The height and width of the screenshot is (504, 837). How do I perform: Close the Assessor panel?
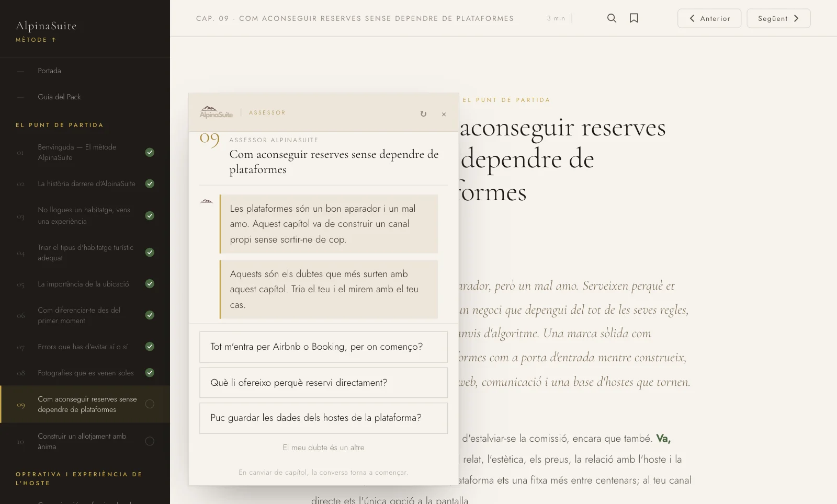click(x=444, y=114)
